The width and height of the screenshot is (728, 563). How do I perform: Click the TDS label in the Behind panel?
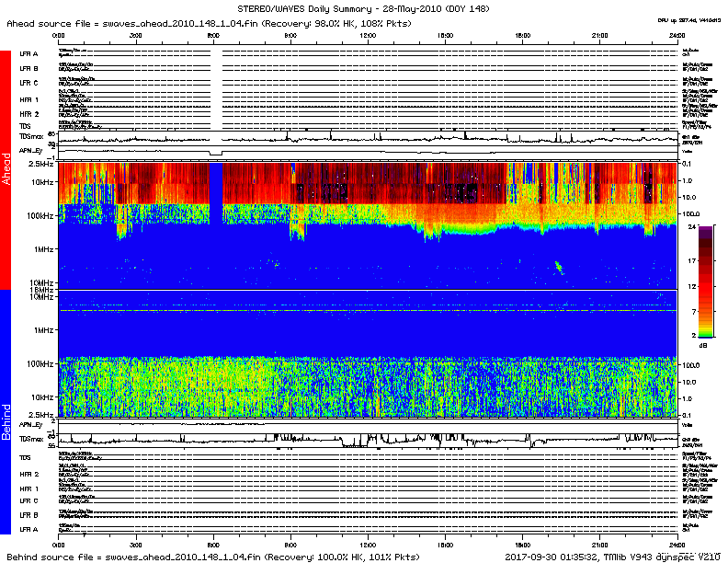26,457
